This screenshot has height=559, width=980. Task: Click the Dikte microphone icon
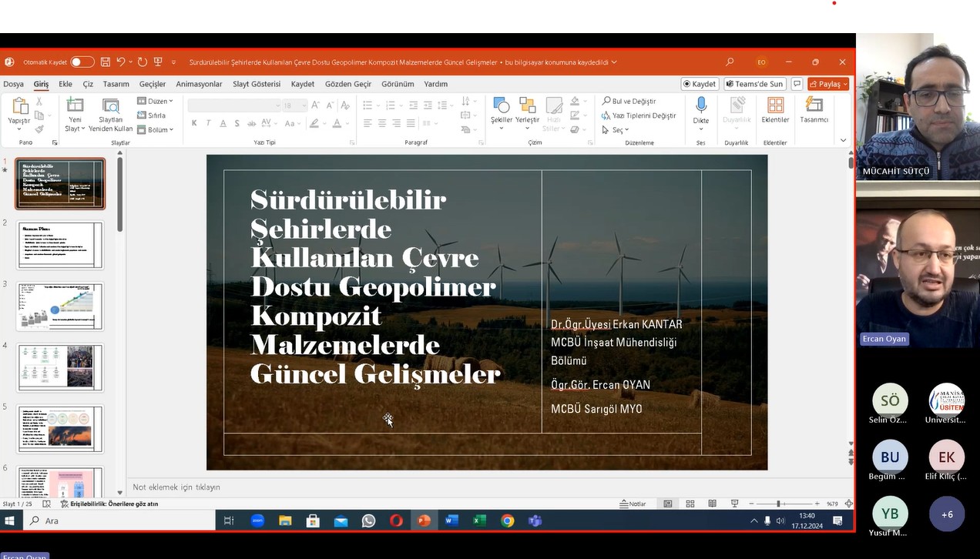pyautogui.click(x=700, y=105)
